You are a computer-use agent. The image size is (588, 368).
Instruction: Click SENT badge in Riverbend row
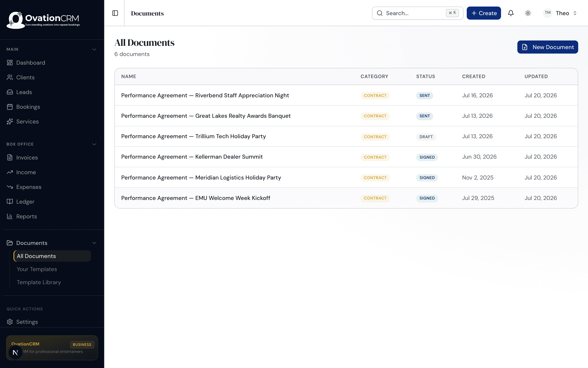(425, 96)
